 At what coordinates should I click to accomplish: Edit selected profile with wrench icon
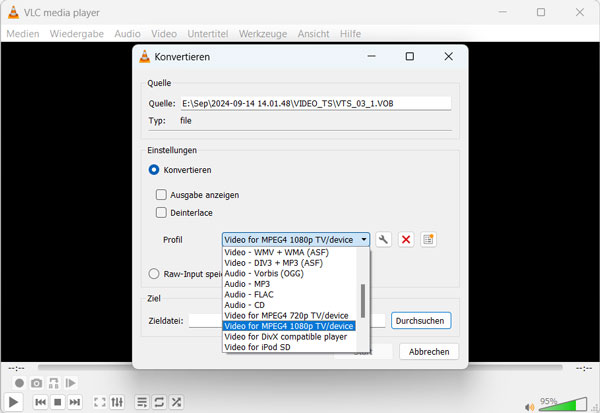[383, 240]
